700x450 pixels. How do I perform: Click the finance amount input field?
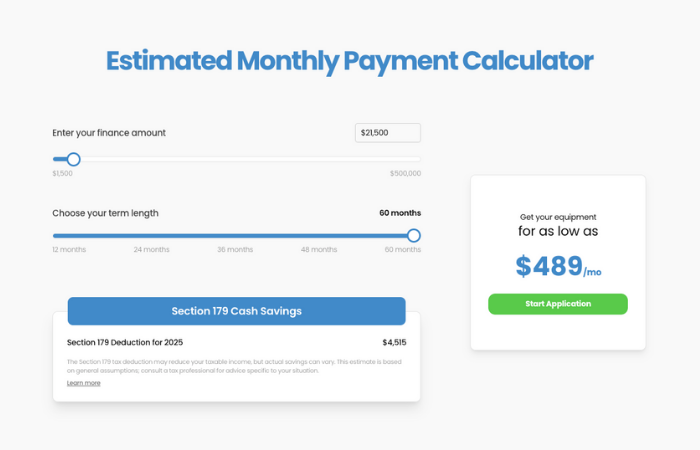(388, 133)
